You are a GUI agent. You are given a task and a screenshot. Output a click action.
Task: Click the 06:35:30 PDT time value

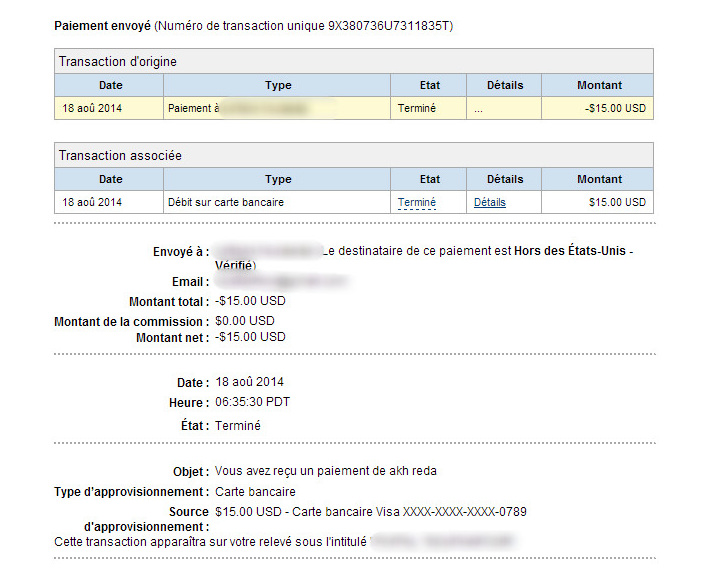[x=252, y=402]
